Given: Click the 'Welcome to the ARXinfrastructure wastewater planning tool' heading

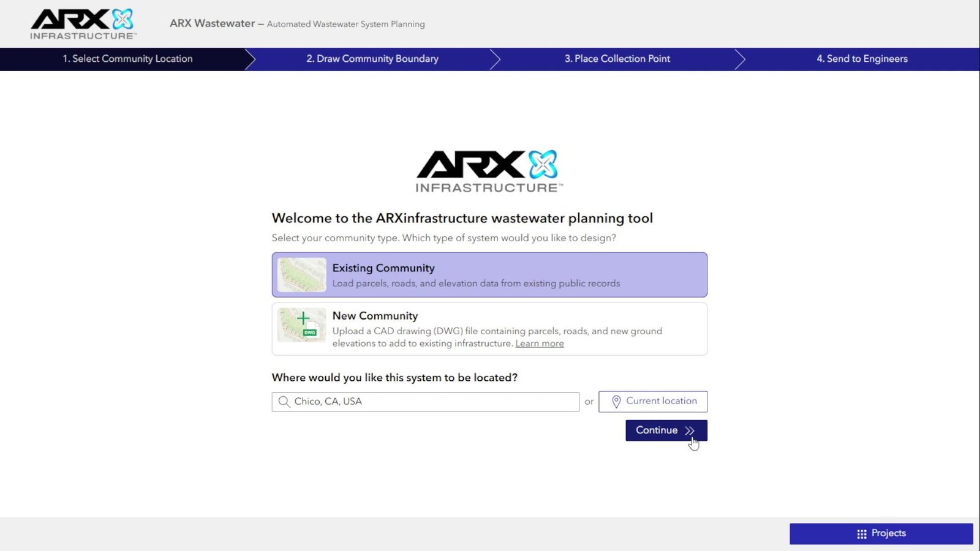Looking at the screenshot, I should point(462,218).
